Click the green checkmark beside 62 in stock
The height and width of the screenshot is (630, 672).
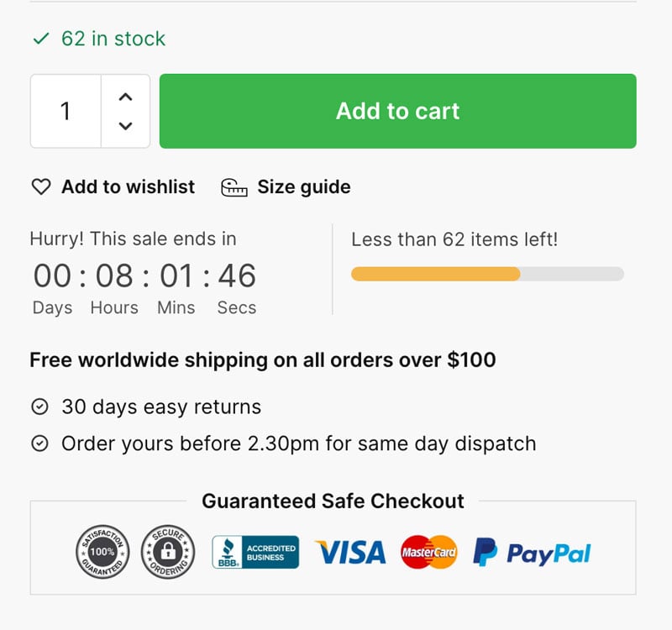[41, 39]
